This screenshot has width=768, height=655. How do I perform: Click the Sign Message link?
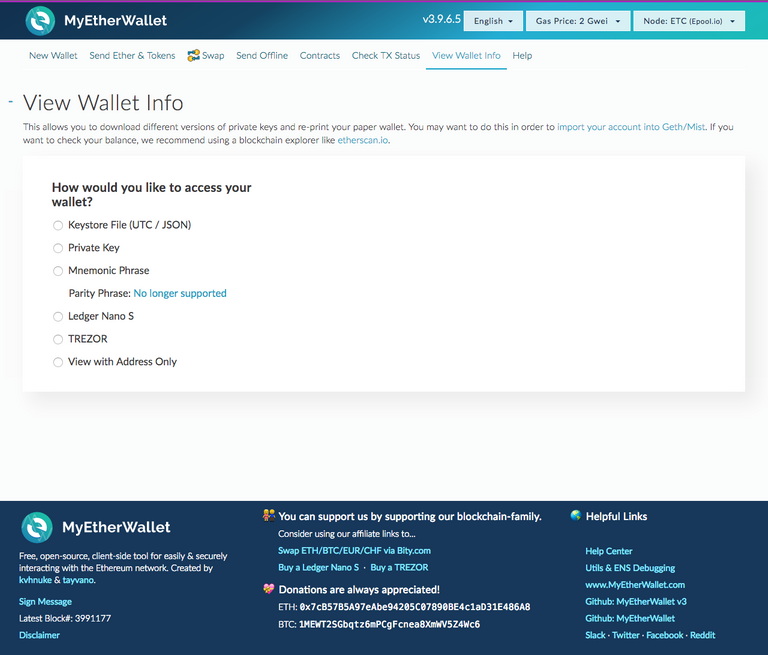point(45,602)
